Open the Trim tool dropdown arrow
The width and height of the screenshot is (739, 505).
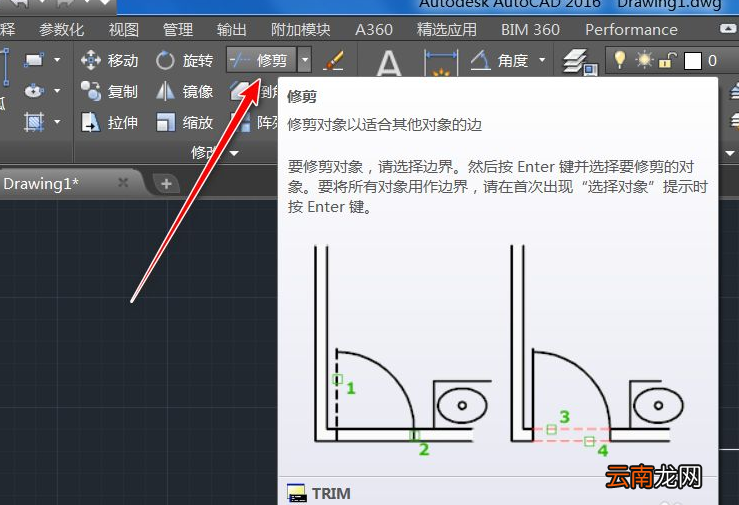305,60
